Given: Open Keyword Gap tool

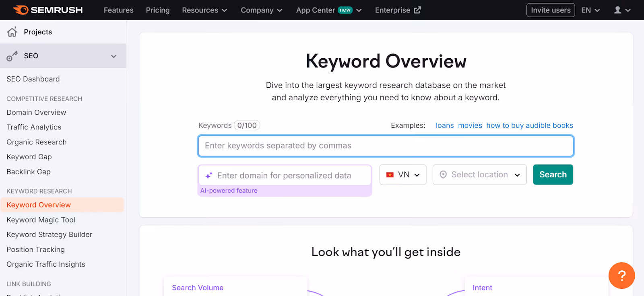Looking at the screenshot, I should tap(29, 157).
